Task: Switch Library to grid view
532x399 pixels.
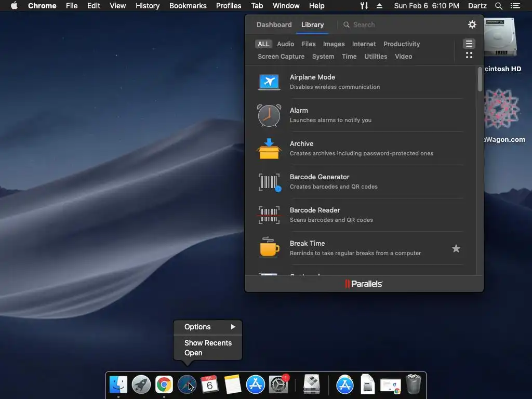Action: tap(469, 55)
